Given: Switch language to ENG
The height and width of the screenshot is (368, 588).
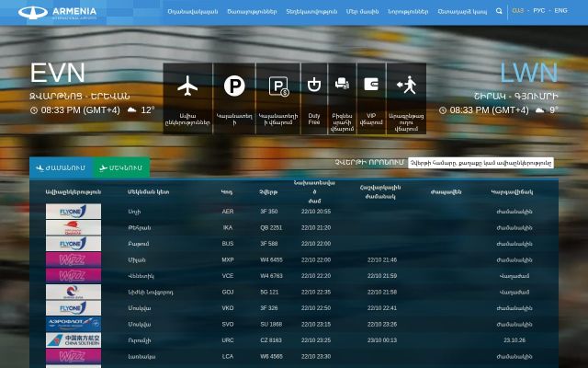Looking at the screenshot, I should pos(560,10).
